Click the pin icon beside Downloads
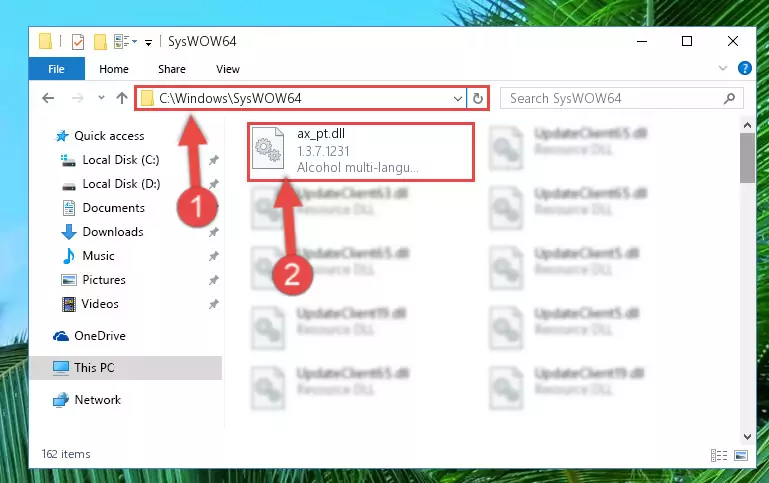The width and height of the screenshot is (769, 483). pyautogui.click(x=213, y=232)
